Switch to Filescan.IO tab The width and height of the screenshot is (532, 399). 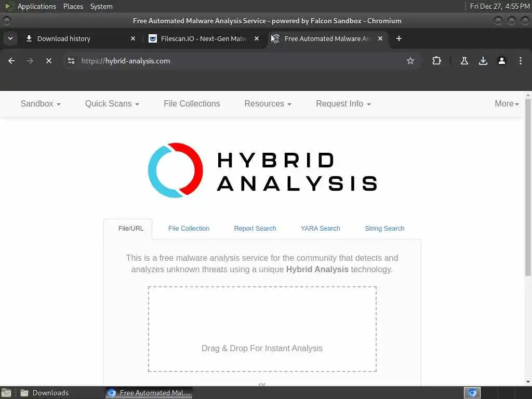(204, 38)
